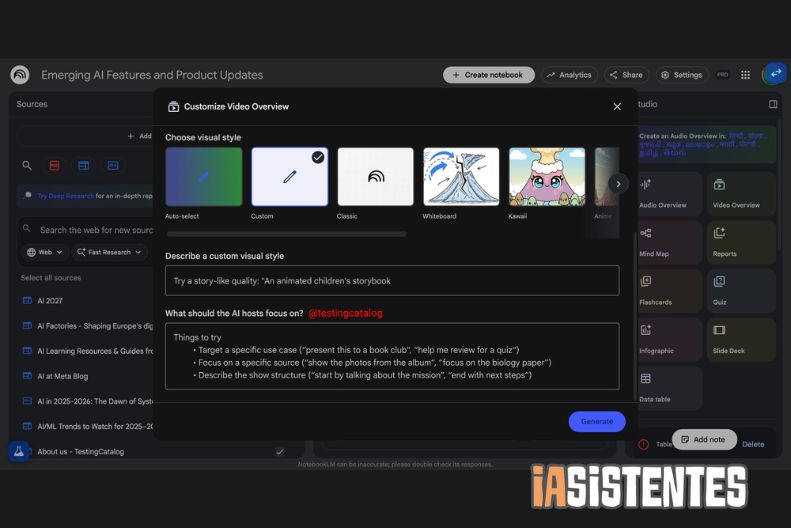Open Reports tile
Screen dimensions: 791x528
[x=741, y=242]
